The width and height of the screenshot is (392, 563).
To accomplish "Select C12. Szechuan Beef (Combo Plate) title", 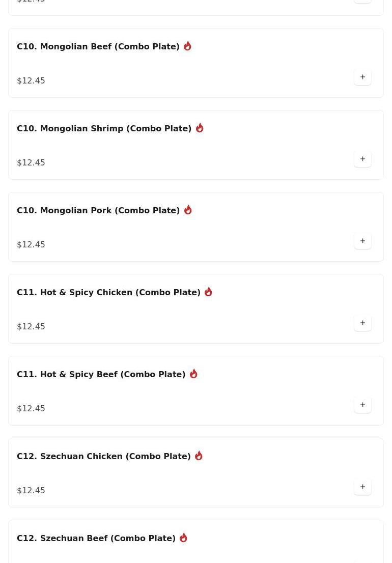I will coord(96,539).
